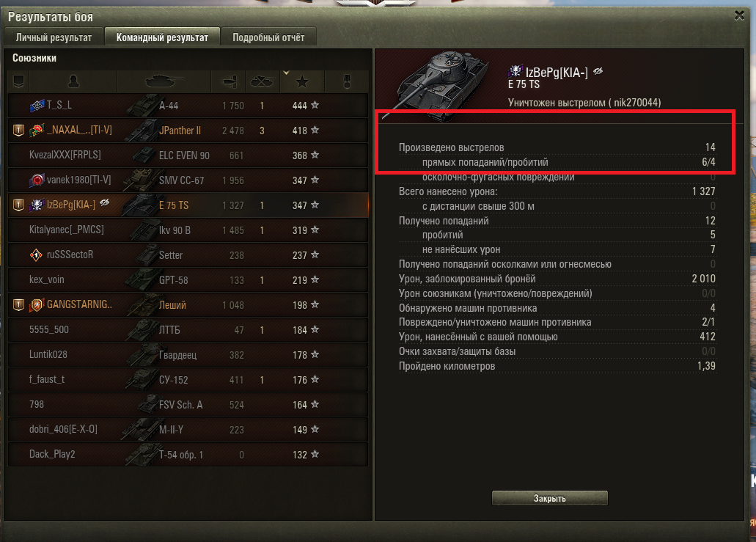
Task: Sort allies by platoon shield column icon
Action: coord(18,81)
